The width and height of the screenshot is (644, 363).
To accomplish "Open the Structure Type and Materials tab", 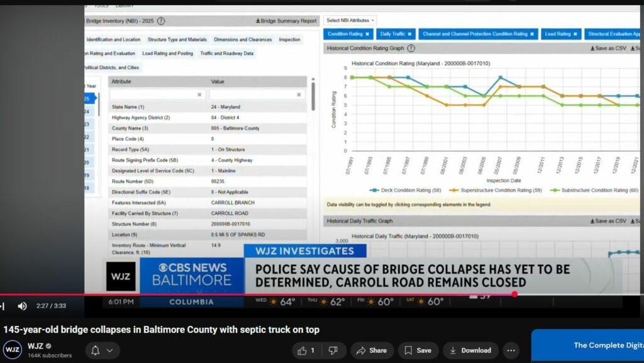I will (177, 40).
